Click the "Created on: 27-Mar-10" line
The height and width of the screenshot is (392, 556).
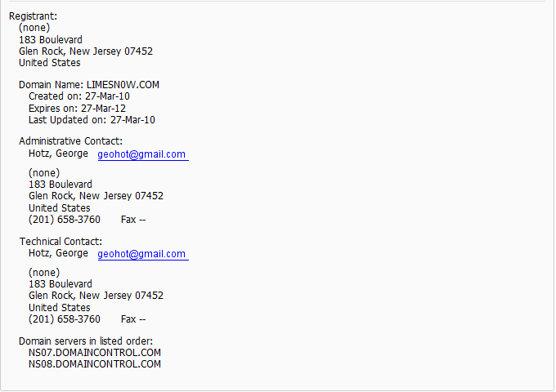(x=79, y=96)
